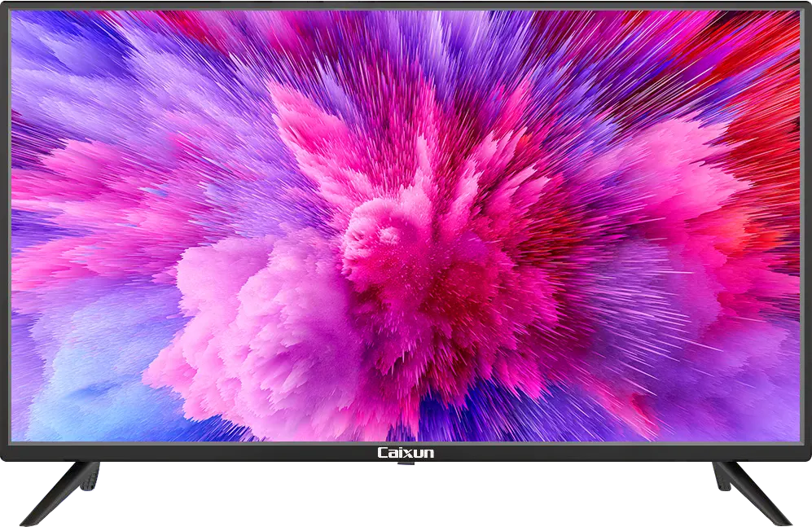Click the TV's left bezel edge
The width and height of the screenshot is (812, 527).
click(x=6, y=228)
